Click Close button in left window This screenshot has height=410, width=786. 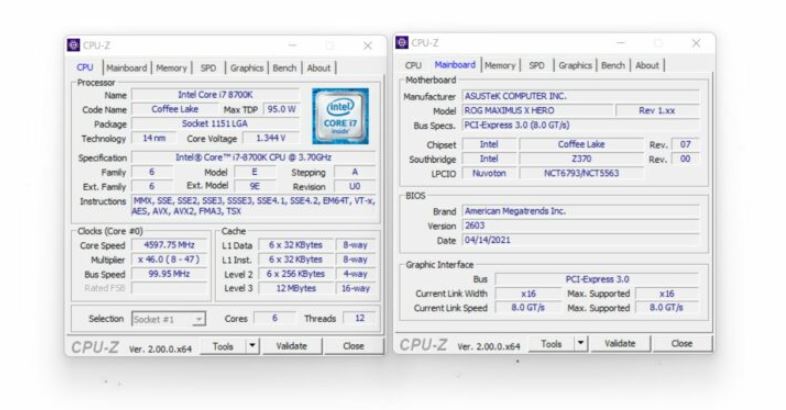point(353,346)
